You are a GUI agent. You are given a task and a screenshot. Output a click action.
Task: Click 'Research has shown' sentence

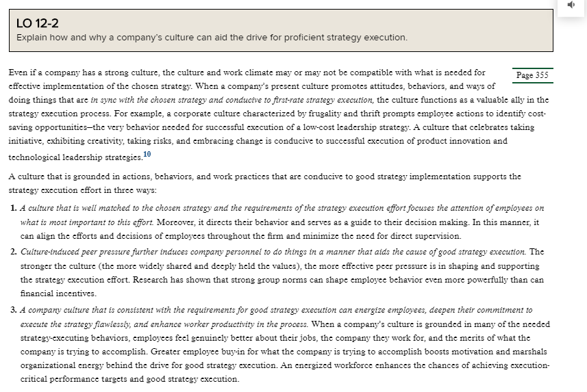[282, 287]
